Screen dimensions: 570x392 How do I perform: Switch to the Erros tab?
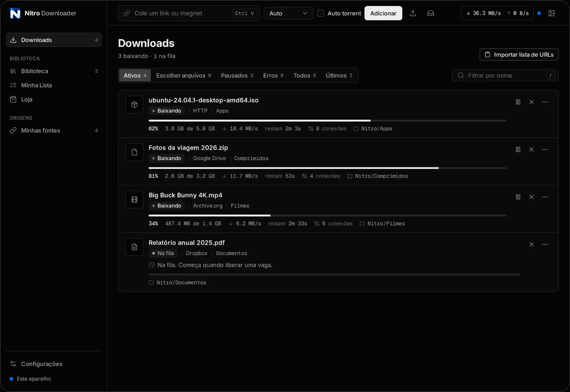[x=273, y=75]
